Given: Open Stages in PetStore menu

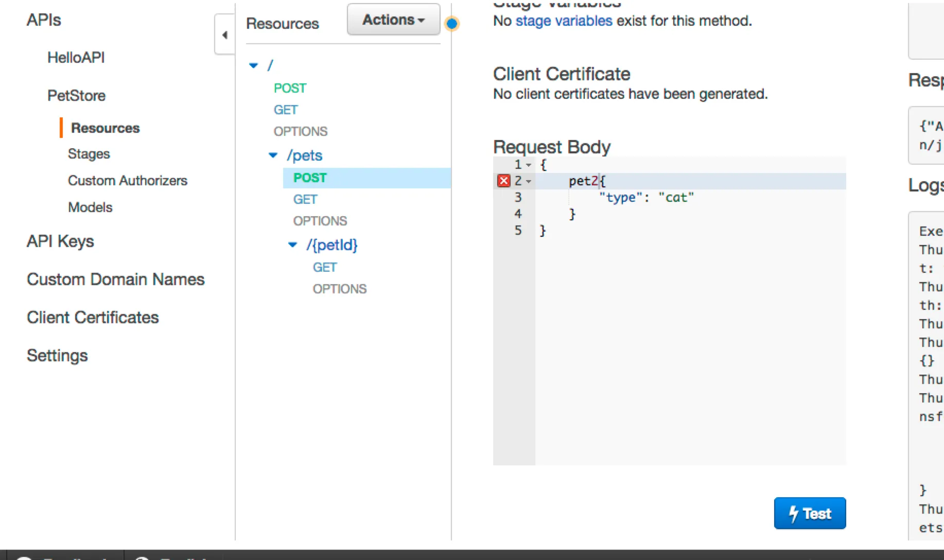Looking at the screenshot, I should coord(89,154).
